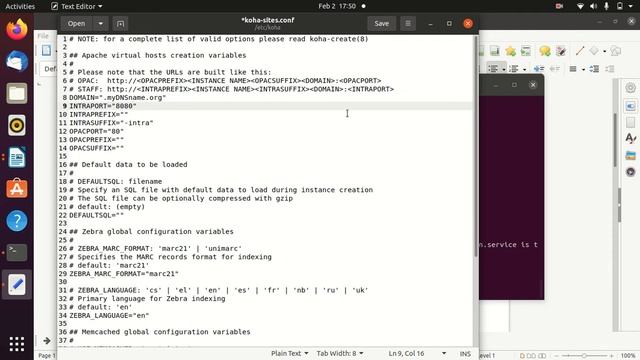
Task: Create a new document tab icon
Action: tap(120, 24)
